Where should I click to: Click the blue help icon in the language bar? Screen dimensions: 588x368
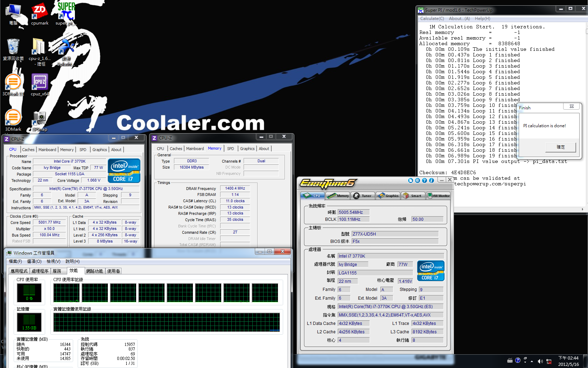tap(518, 360)
